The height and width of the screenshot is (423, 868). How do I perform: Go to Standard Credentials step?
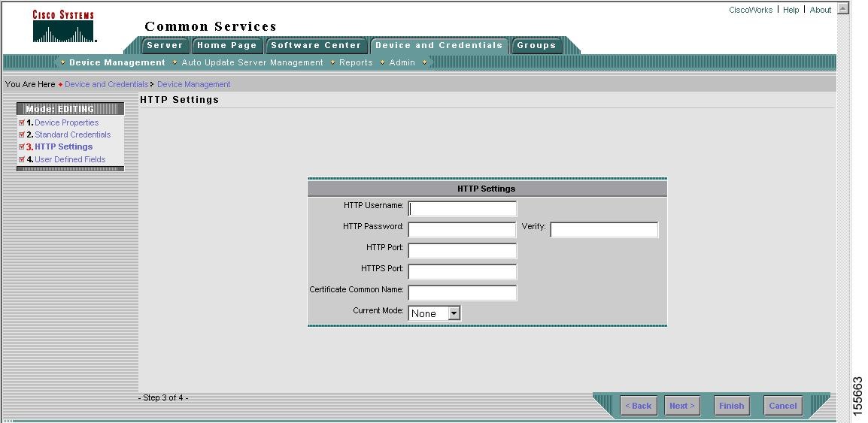coord(72,134)
